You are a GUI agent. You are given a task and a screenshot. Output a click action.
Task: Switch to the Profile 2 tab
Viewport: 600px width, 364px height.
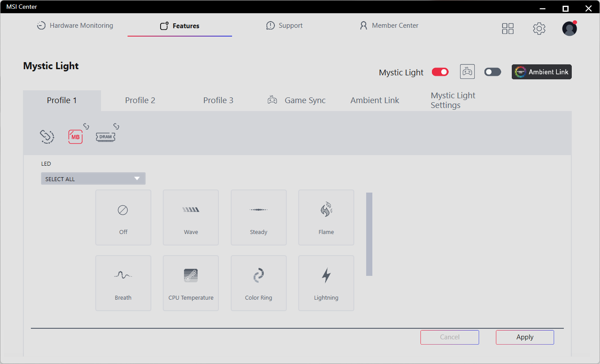click(140, 100)
